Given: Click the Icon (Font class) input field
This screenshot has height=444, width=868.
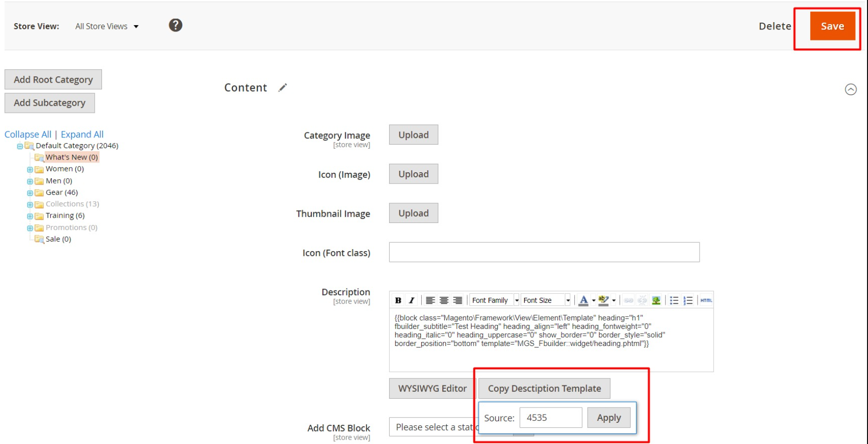Looking at the screenshot, I should click(544, 252).
